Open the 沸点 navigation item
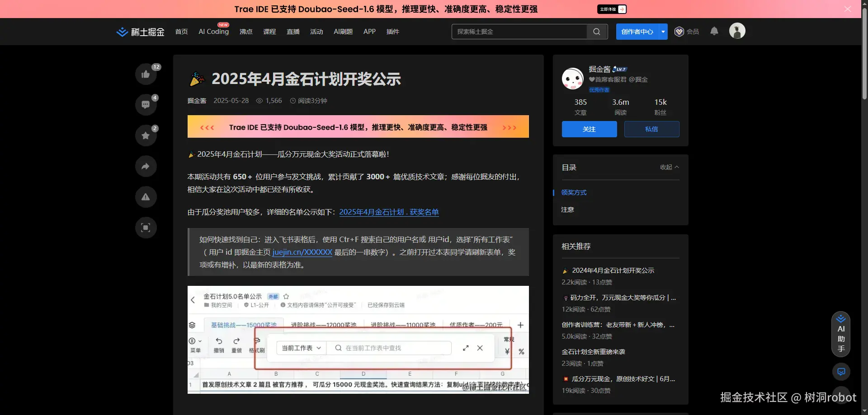Image resolution: width=868 pixels, height=415 pixels. pyautogui.click(x=245, y=32)
